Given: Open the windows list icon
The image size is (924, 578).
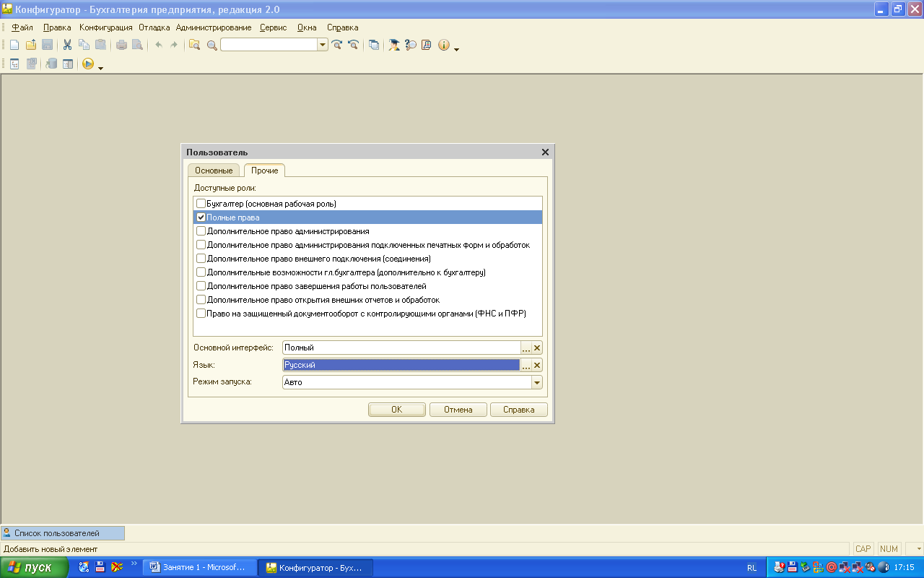Looking at the screenshot, I should click(x=374, y=45).
